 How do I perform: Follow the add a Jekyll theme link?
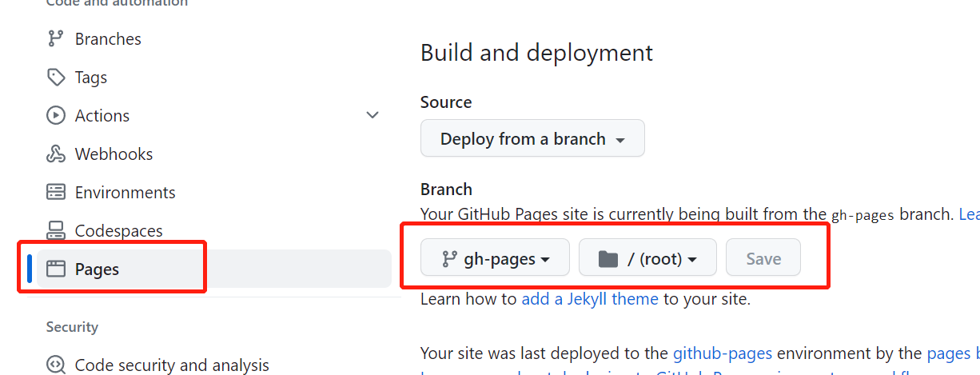pos(590,300)
